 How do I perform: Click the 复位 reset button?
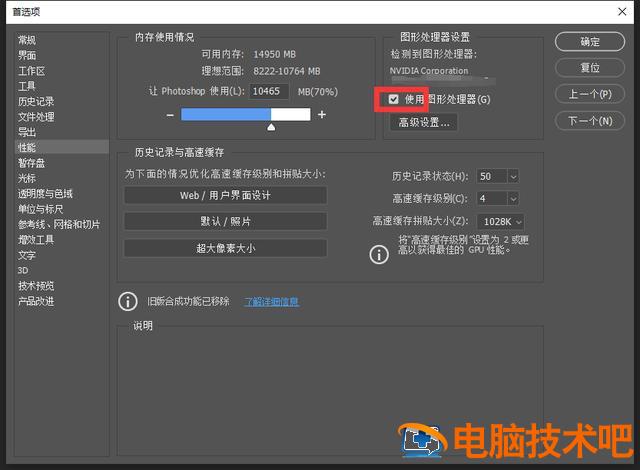point(590,68)
